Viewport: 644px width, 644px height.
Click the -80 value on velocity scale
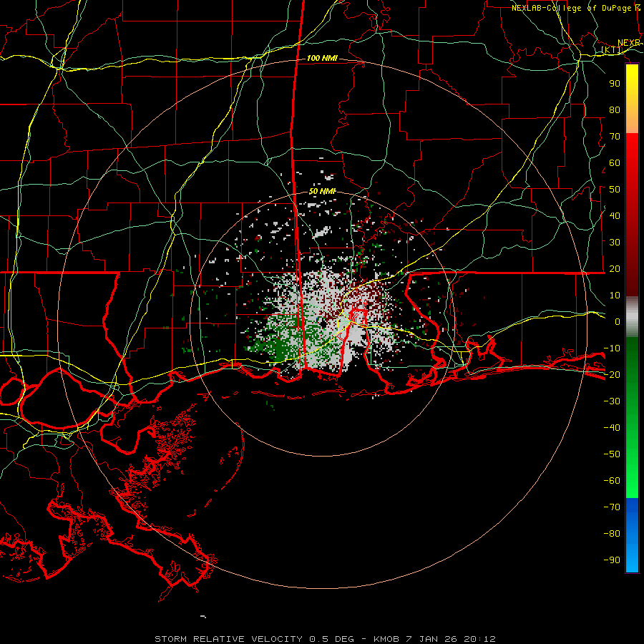coord(612,534)
